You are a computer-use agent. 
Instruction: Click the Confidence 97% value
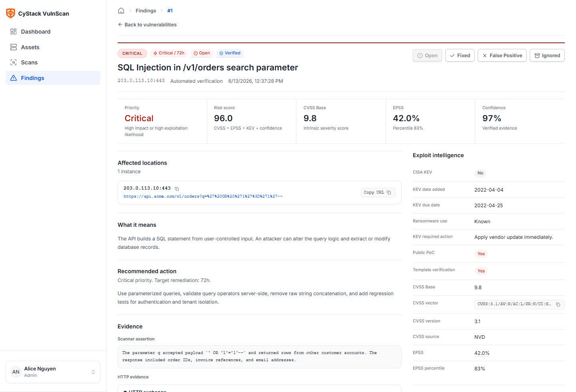click(x=492, y=118)
